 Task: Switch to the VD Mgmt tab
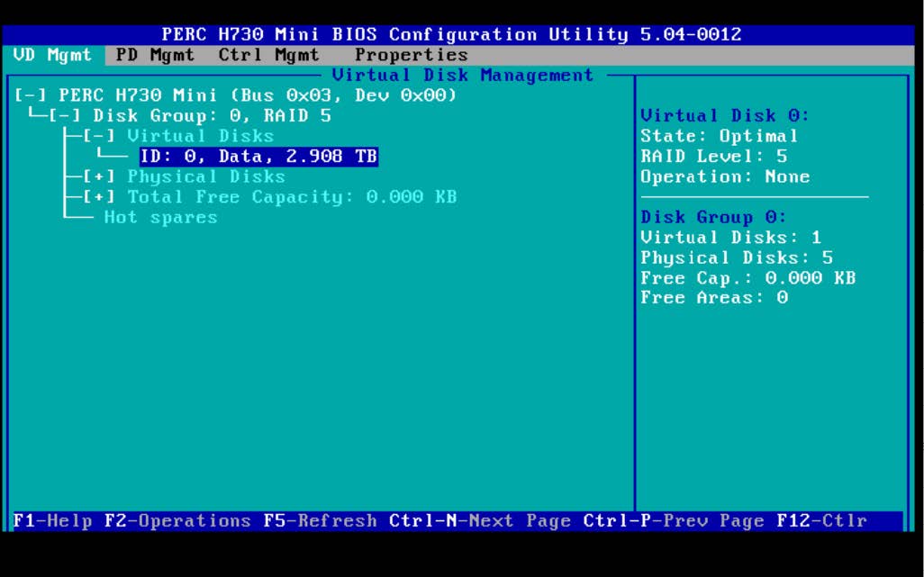(x=52, y=55)
